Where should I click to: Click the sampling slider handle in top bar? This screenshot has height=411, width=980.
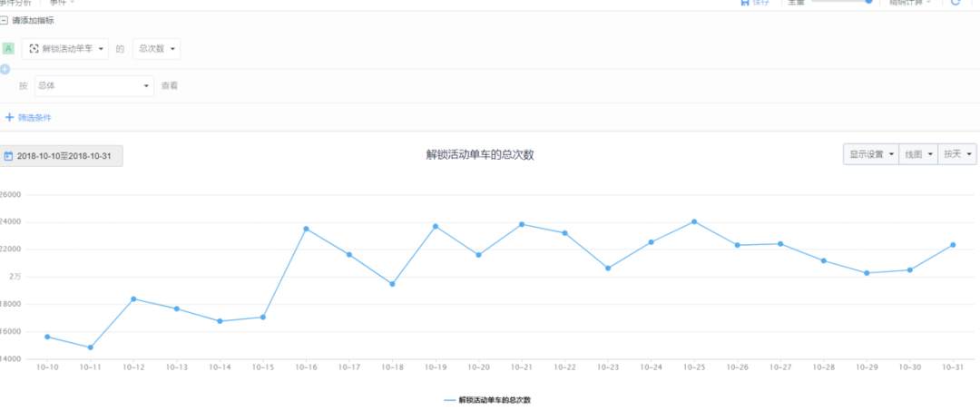868,2
